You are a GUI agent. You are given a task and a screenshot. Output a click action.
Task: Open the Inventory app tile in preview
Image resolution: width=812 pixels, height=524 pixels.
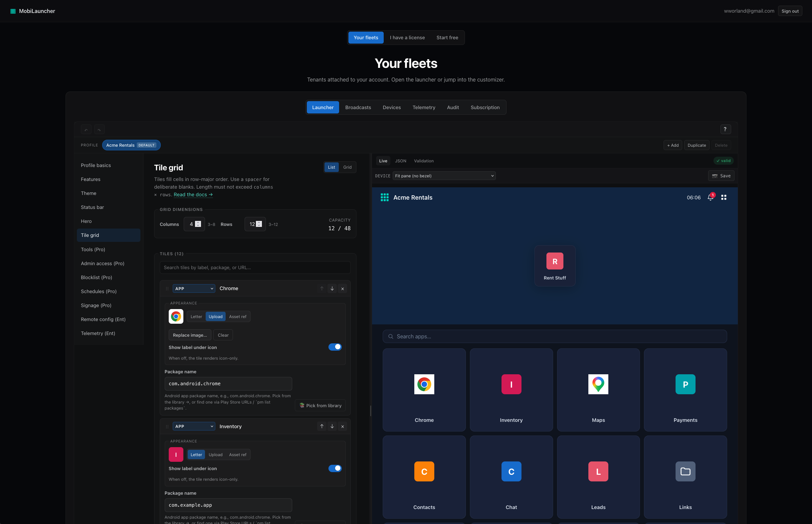pos(511,390)
